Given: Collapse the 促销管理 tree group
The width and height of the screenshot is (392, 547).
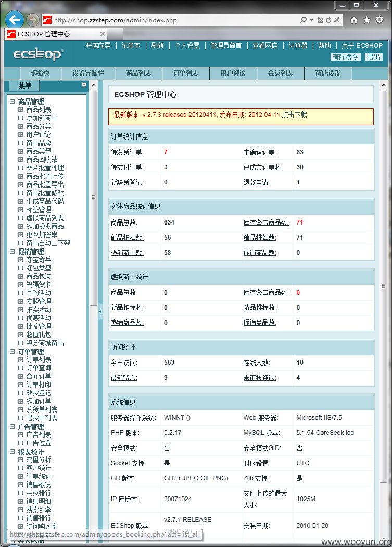Looking at the screenshot, I should tap(12, 252).
